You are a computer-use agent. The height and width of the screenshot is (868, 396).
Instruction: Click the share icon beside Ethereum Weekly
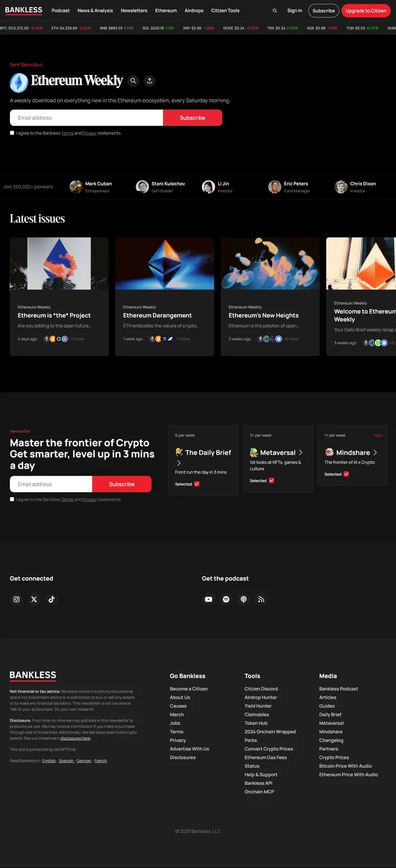coord(150,81)
